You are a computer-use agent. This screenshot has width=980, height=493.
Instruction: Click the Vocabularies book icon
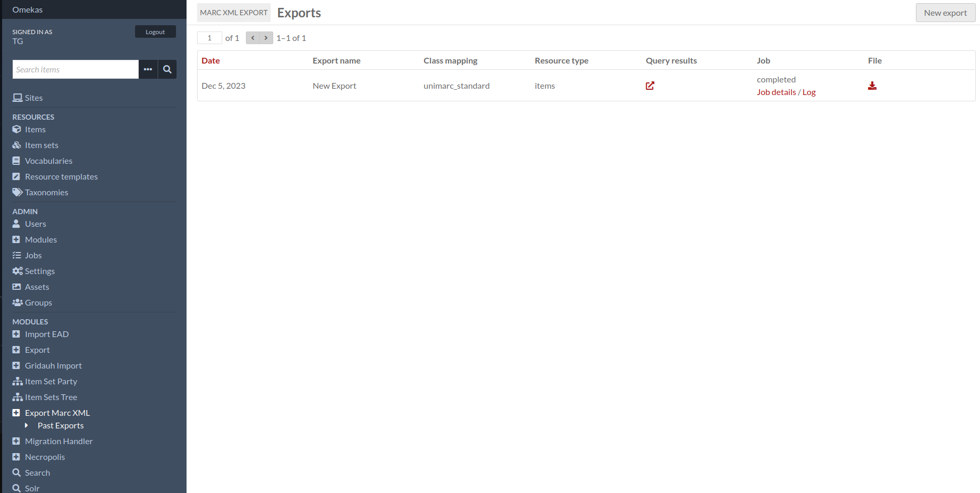(16, 161)
